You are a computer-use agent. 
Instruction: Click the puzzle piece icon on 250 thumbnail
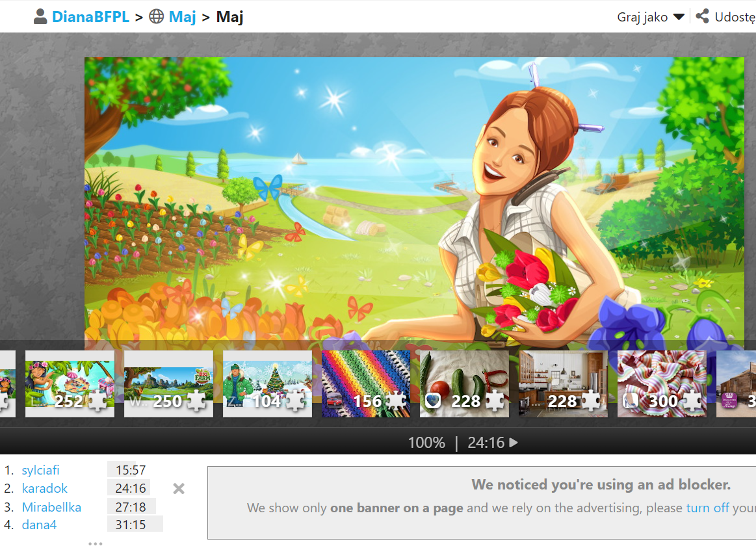[x=197, y=401]
